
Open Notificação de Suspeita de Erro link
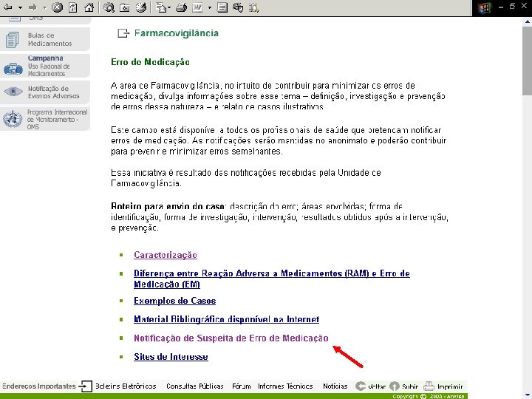pos(231,338)
